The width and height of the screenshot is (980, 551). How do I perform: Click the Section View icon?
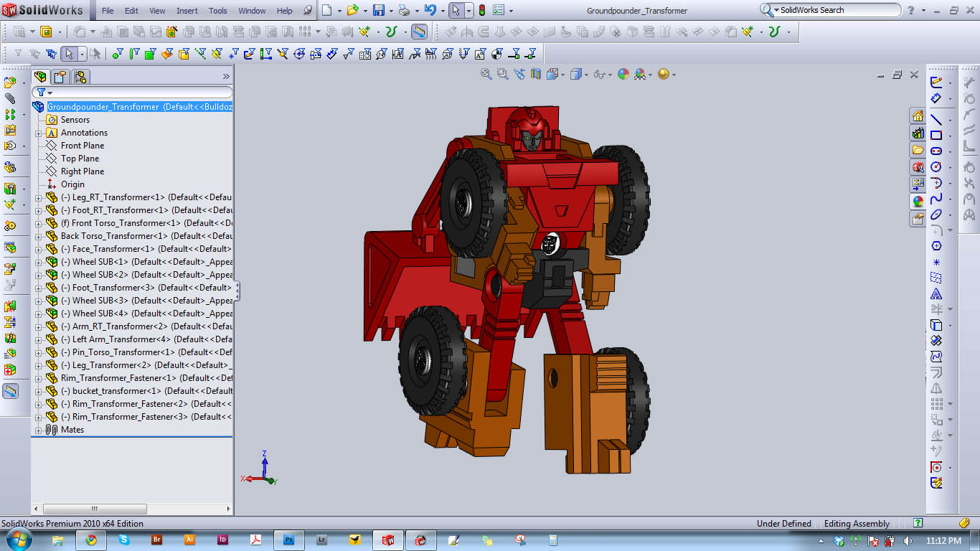pos(535,74)
